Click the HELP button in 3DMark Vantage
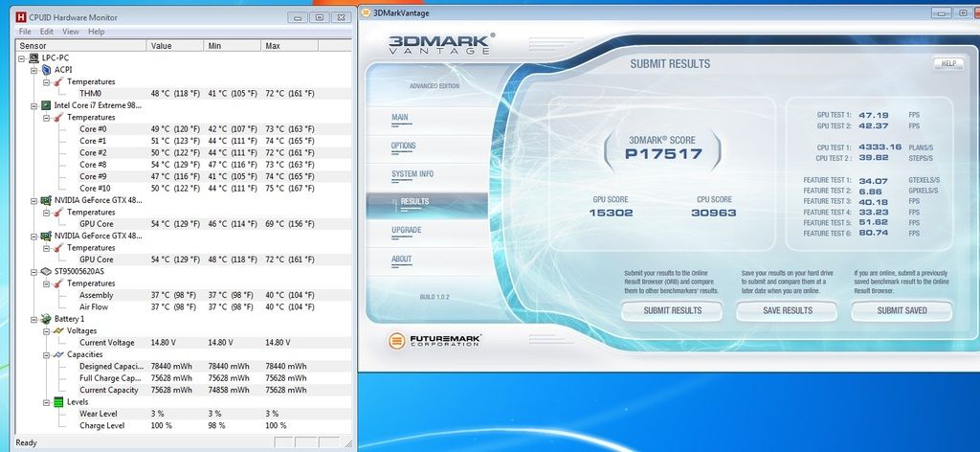 (948, 63)
